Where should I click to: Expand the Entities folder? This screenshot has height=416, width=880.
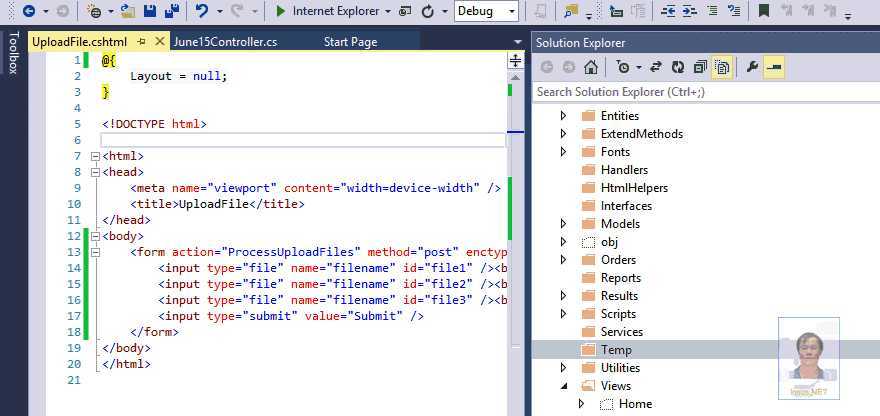563,116
